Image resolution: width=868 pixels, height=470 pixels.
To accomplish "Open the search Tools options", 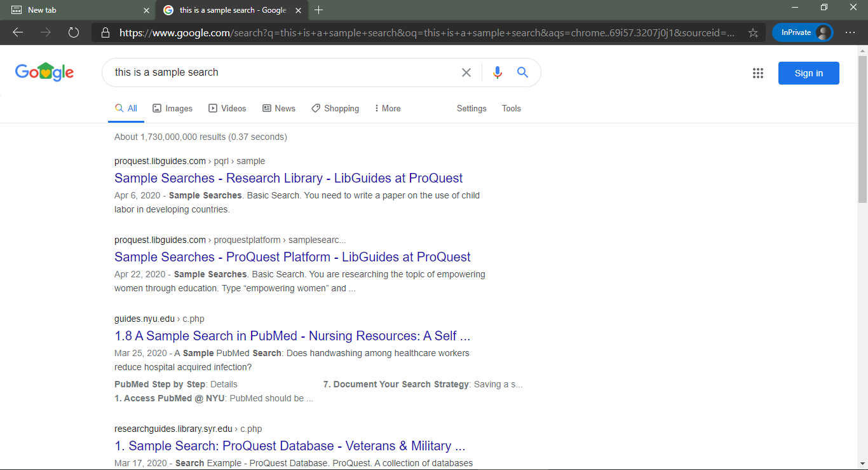I will 512,109.
